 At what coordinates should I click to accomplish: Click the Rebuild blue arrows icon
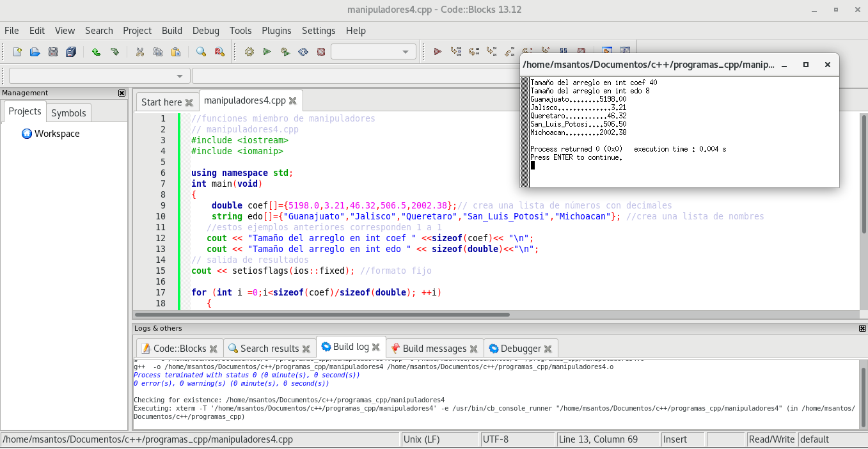click(303, 52)
